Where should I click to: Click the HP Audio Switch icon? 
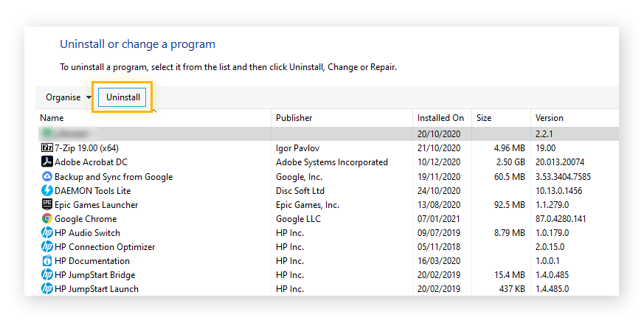[x=46, y=233]
